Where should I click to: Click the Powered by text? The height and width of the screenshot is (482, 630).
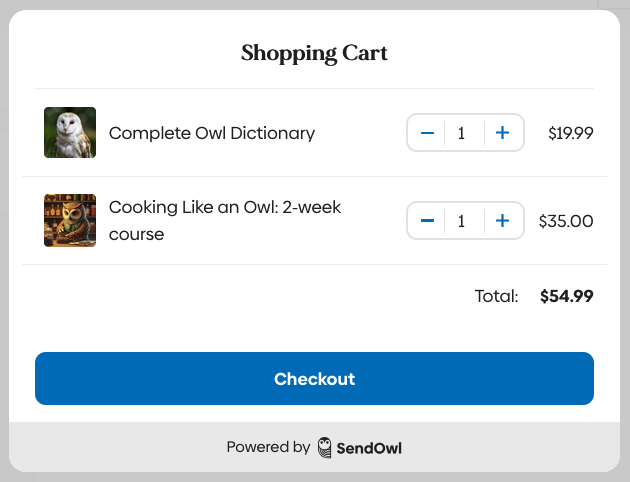point(268,448)
